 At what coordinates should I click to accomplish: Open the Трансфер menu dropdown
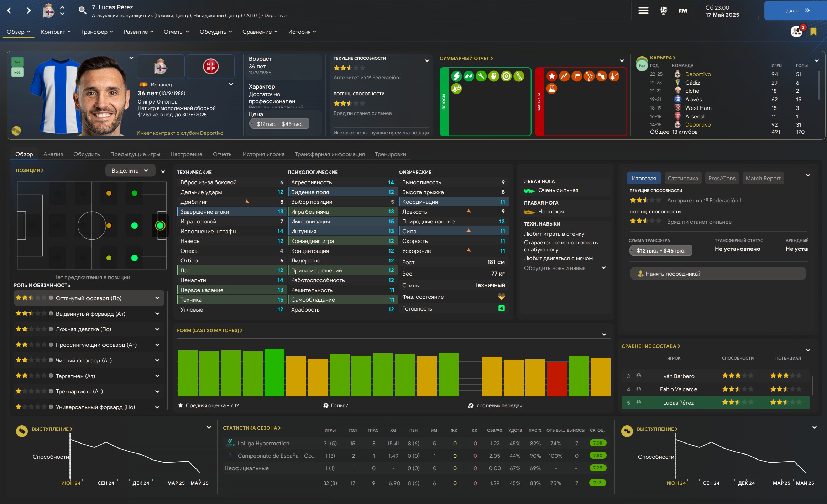pos(97,32)
